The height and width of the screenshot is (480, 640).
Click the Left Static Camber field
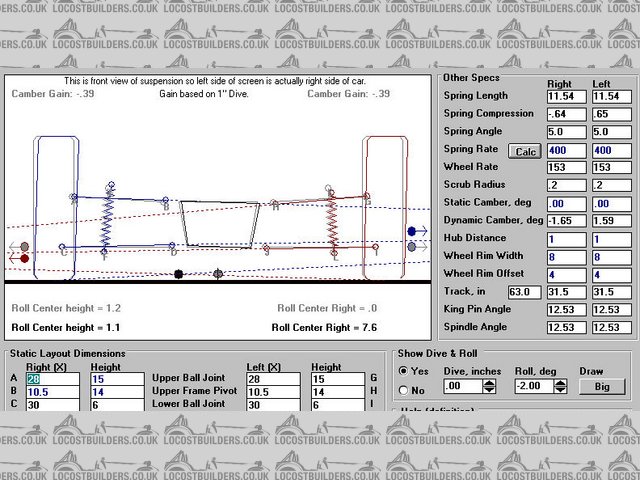click(x=610, y=203)
